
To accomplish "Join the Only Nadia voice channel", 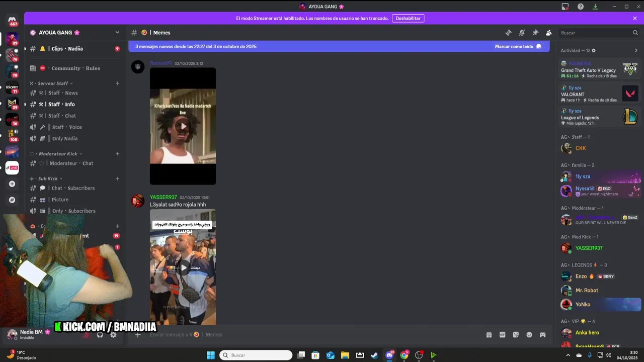I will pos(75,139).
